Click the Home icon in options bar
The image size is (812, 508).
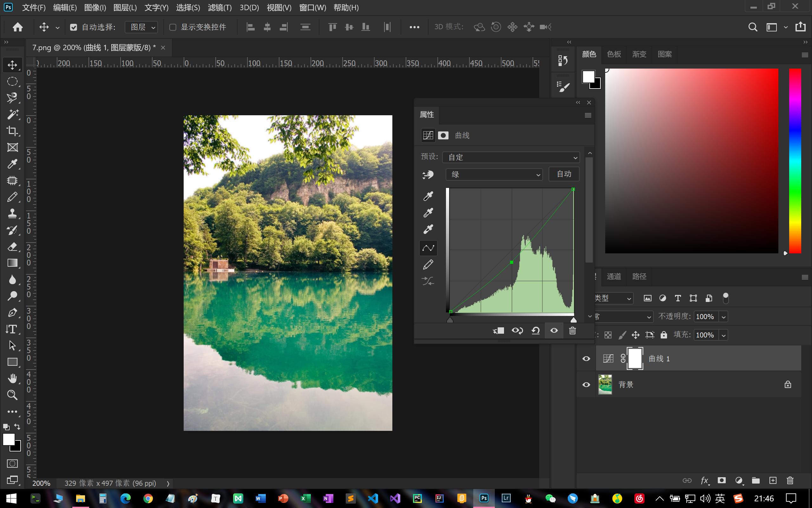tap(17, 27)
